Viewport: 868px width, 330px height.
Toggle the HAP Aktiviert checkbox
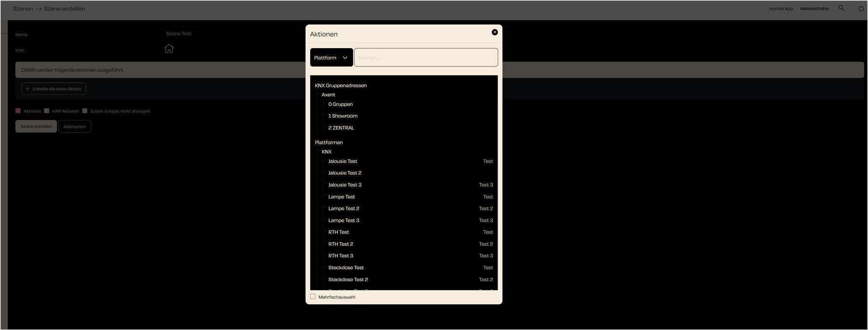pyautogui.click(x=47, y=111)
